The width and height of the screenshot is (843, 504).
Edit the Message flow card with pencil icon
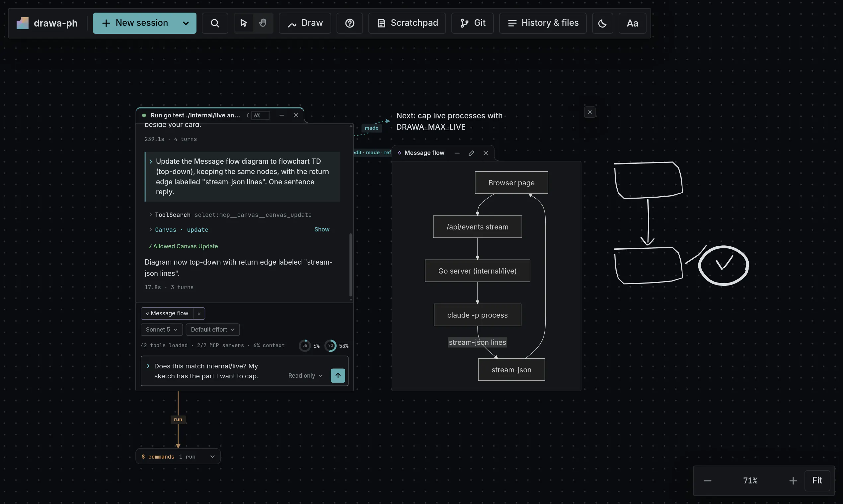(471, 153)
